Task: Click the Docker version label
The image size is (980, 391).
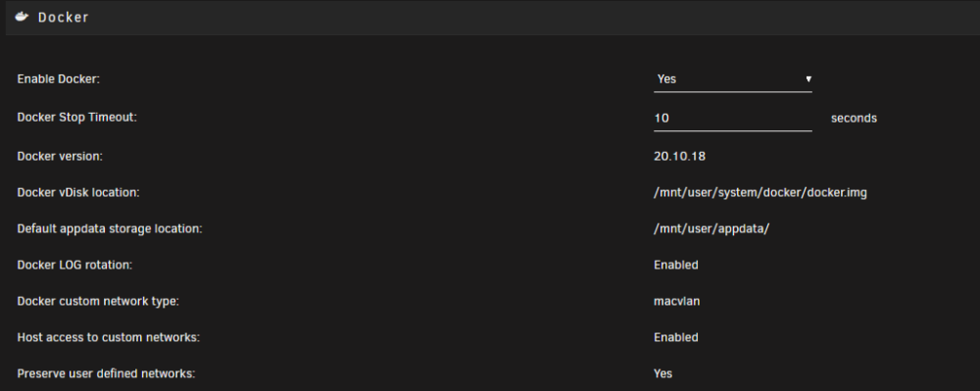Action: point(60,156)
